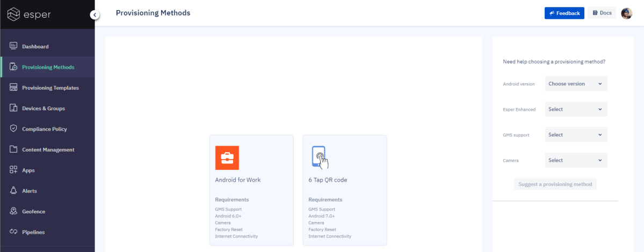The height and width of the screenshot is (252, 644).
Task: Open the Alerts section
Action: click(48, 191)
